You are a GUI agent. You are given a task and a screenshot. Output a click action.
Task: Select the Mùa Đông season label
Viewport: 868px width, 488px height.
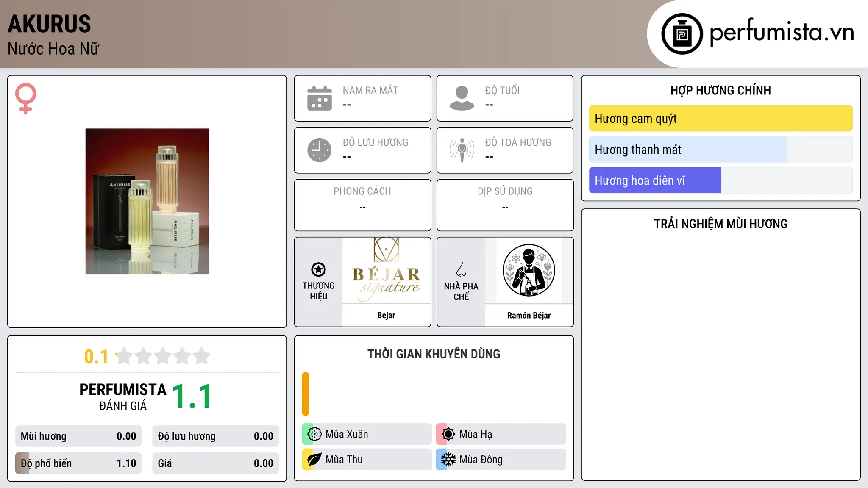(x=481, y=460)
